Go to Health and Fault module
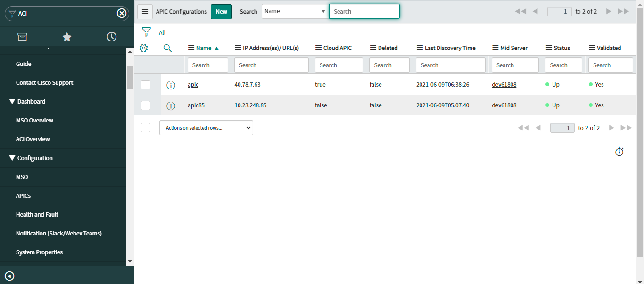The height and width of the screenshot is (284, 644). (37, 214)
